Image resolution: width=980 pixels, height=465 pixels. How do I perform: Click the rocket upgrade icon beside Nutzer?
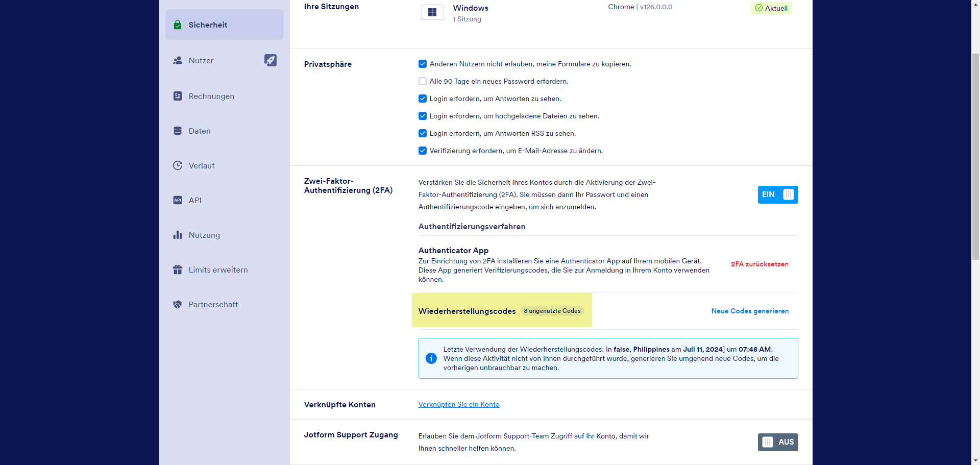pos(271,60)
